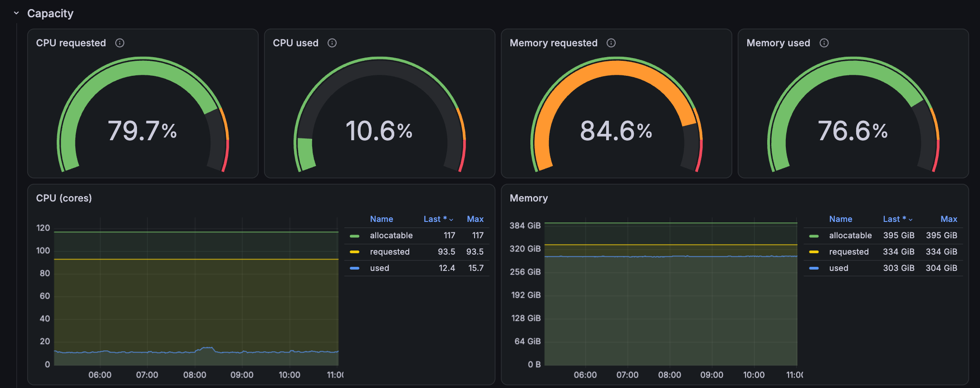Viewport: 980px width, 388px height.
Task: Toggle the requested series in CPU legend
Action: pyautogui.click(x=390, y=252)
